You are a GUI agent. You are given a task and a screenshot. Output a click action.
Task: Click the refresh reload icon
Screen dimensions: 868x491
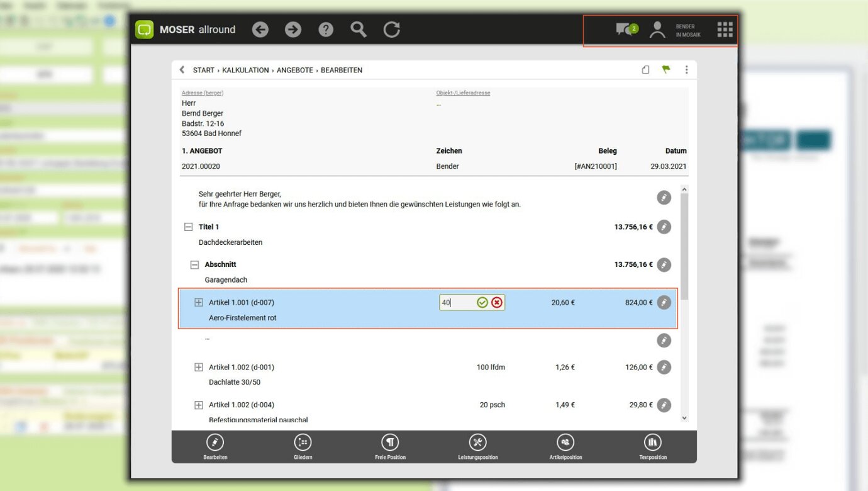pos(392,30)
